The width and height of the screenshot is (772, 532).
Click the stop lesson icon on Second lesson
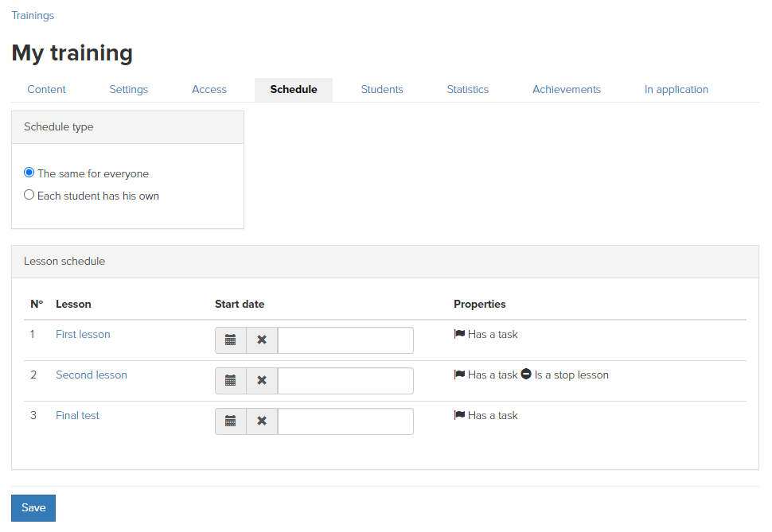[x=526, y=374]
